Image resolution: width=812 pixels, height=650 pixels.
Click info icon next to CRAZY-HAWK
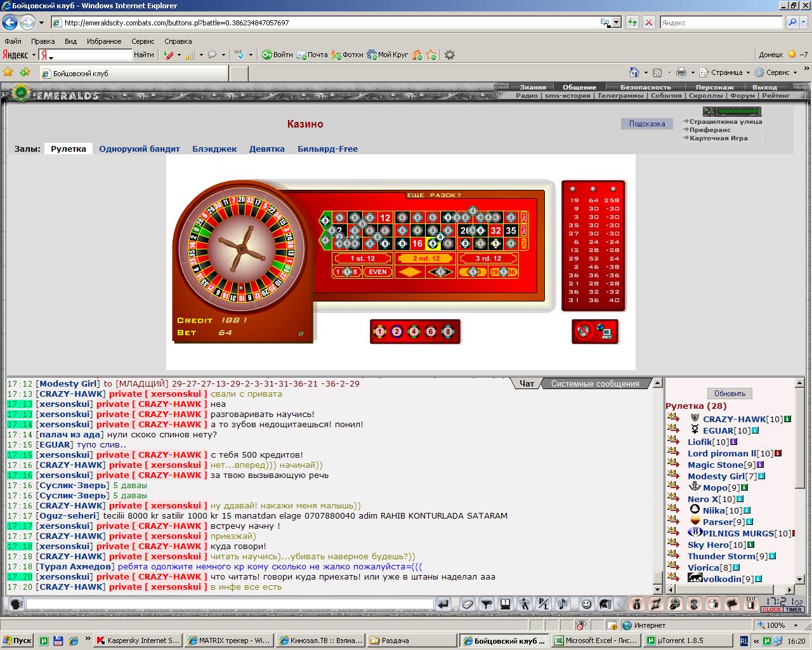tap(788, 419)
